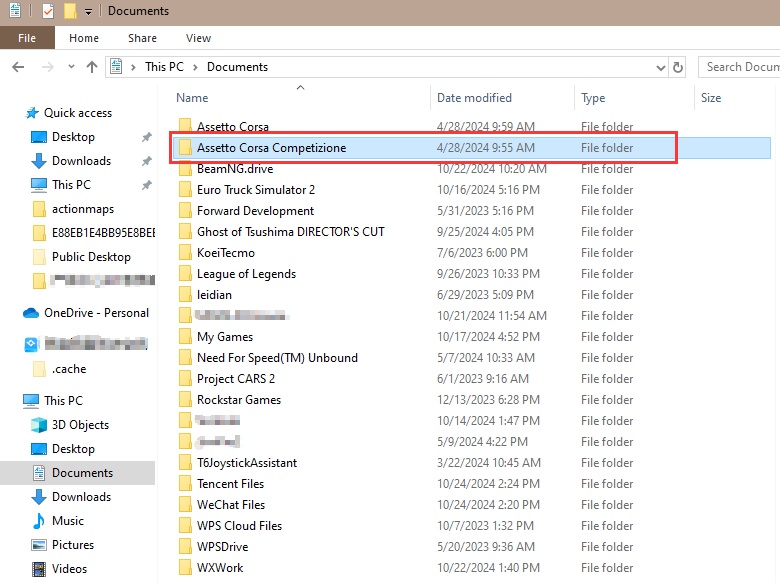Click the pin icon beside Desktop
Image resolution: width=780 pixels, height=583 pixels.
point(146,137)
